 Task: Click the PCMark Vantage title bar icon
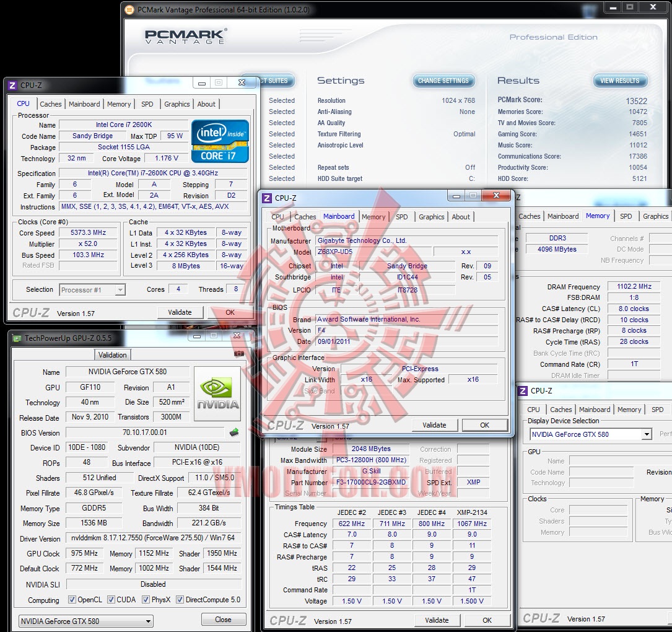tap(129, 9)
